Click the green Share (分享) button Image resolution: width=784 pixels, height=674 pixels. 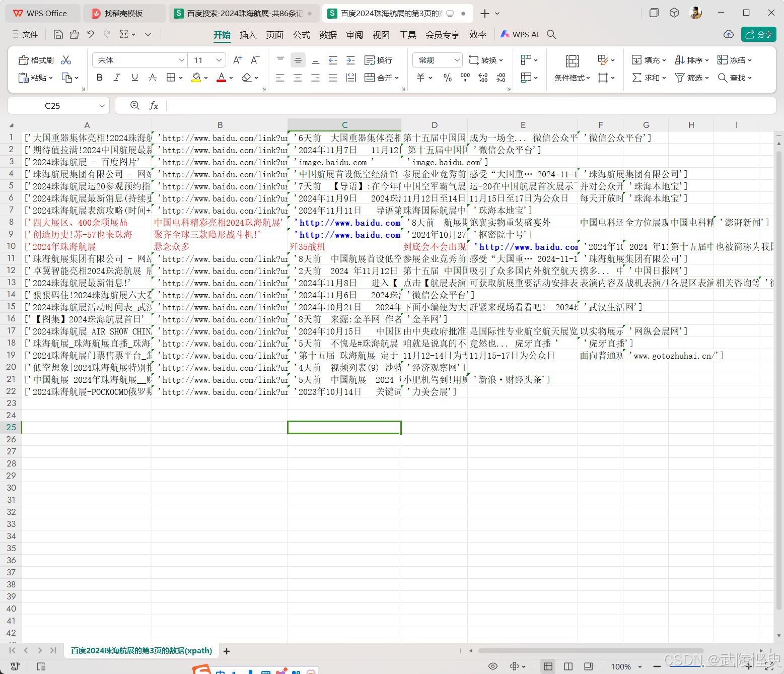(759, 34)
